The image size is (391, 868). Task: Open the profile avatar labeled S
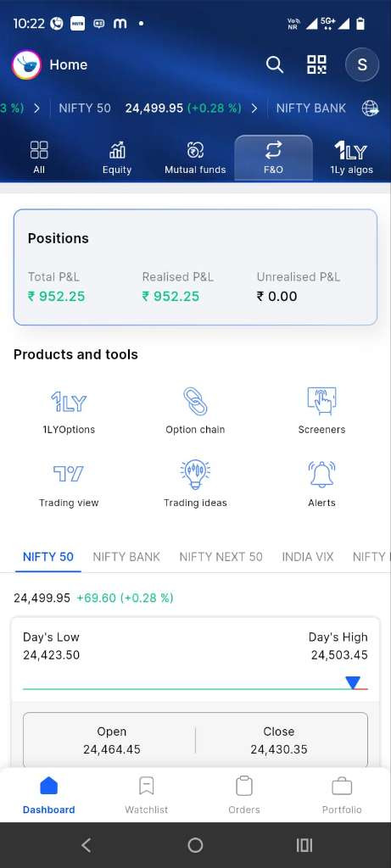(x=362, y=64)
